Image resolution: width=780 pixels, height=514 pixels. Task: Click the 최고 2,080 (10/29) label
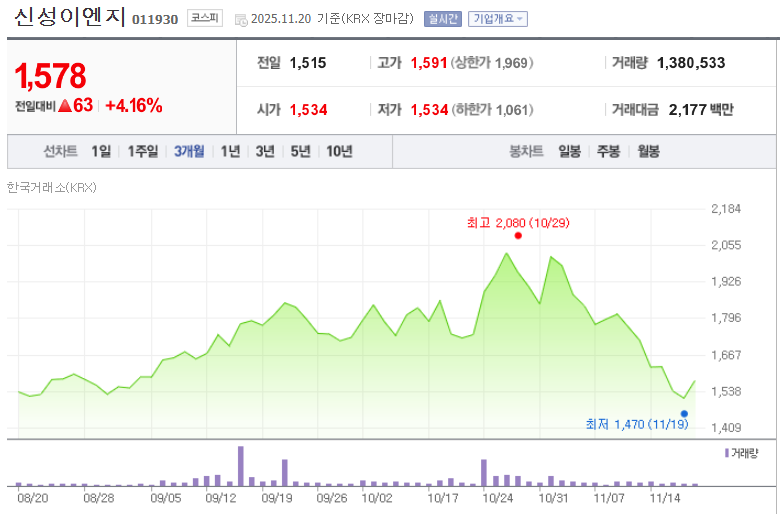[x=518, y=222]
